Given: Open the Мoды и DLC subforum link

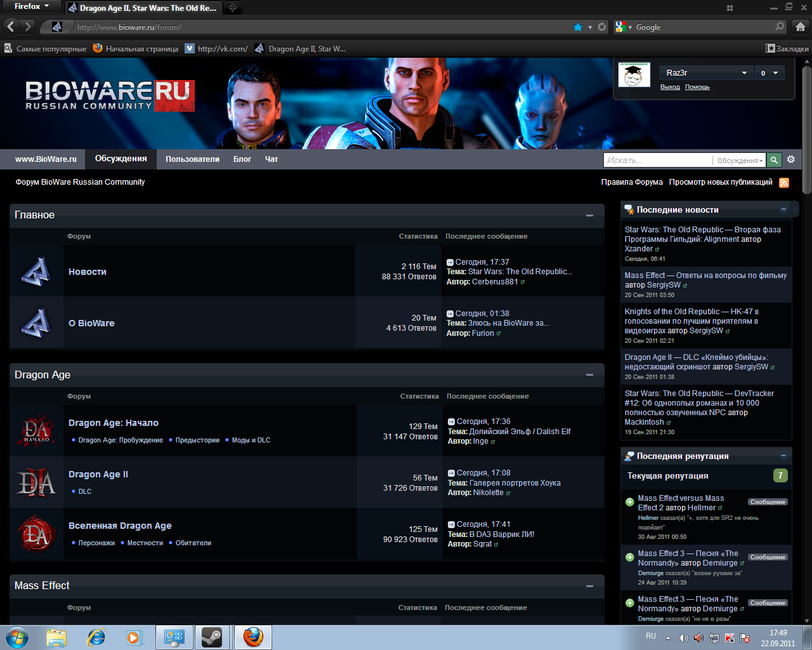Looking at the screenshot, I should tap(251, 440).
